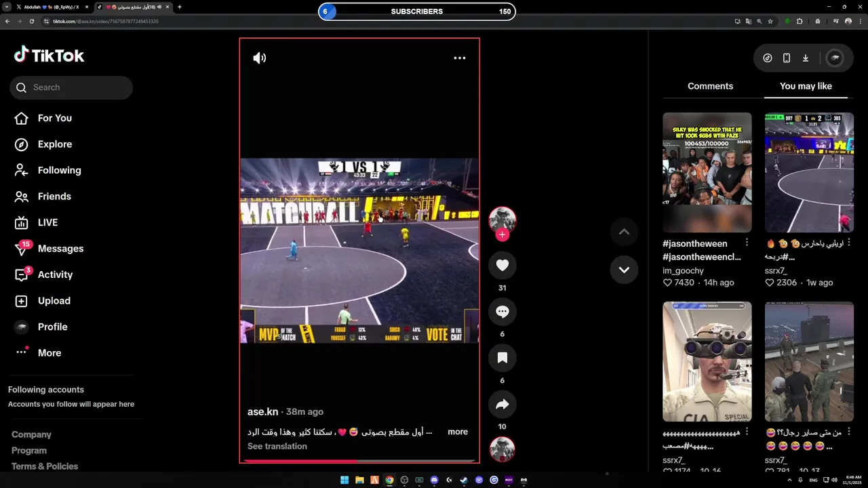Screen dimensions: 868x488
Task: Click the Get App phone icon
Action: tap(787, 58)
